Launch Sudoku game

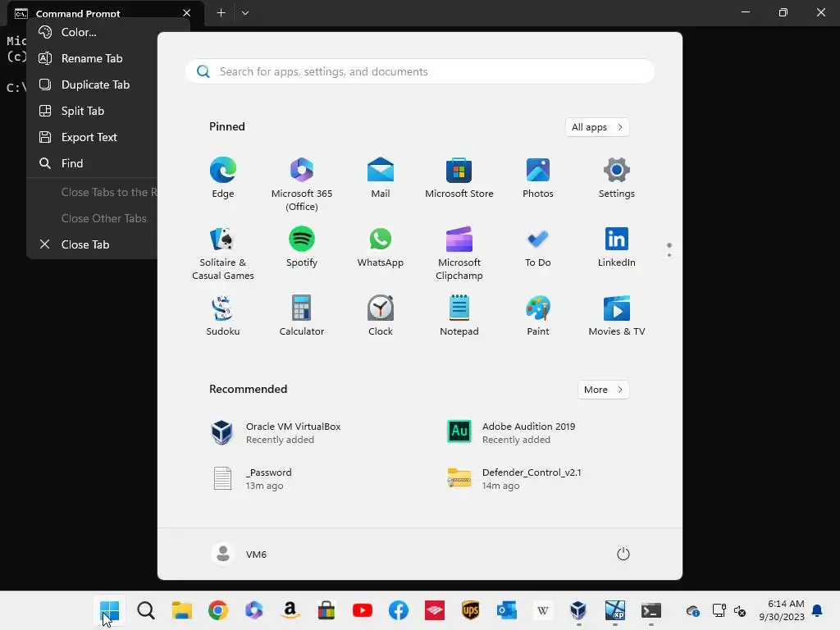coord(223,316)
